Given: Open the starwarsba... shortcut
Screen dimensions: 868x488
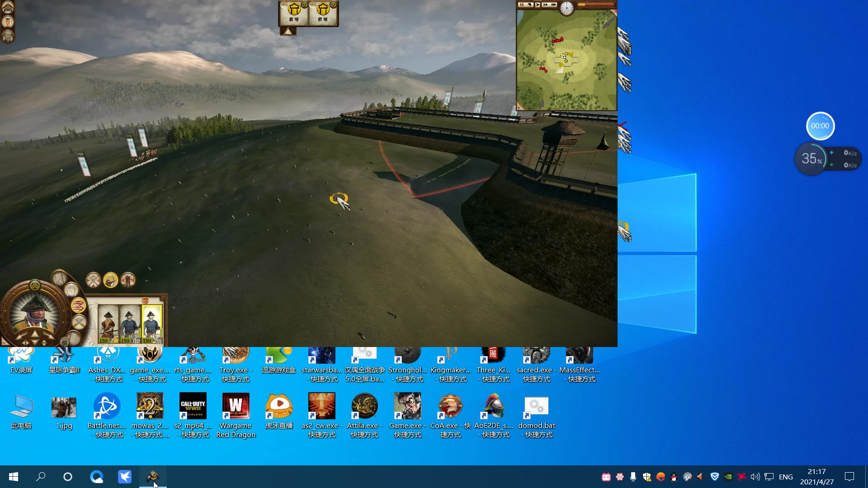Looking at the screenshot, I should 322,365.
